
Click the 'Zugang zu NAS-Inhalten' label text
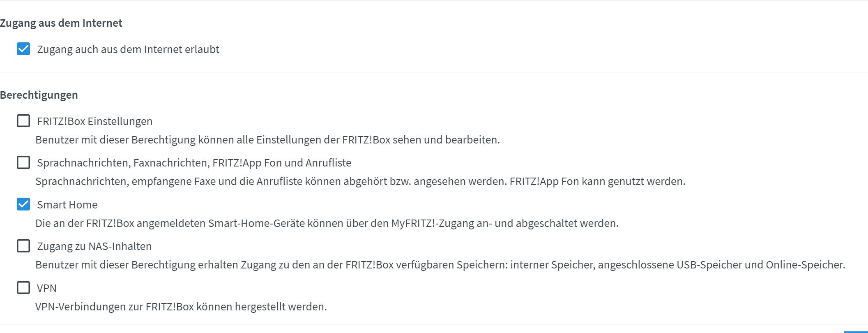coord(94,246)
